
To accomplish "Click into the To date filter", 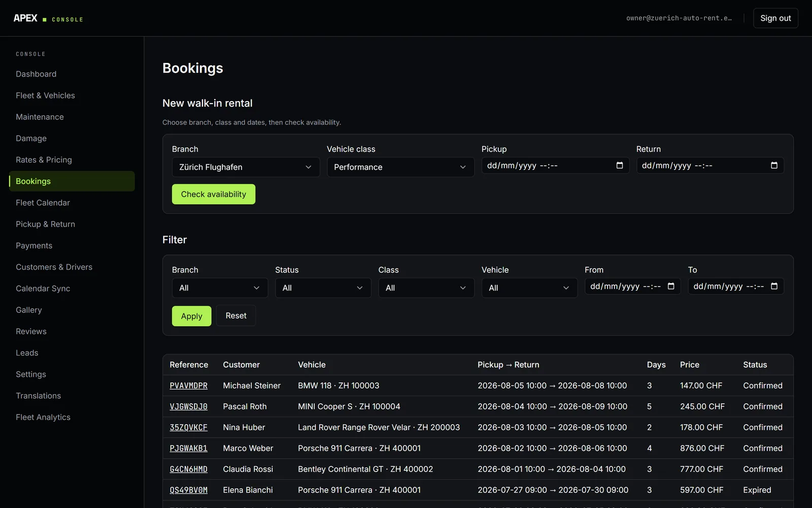I will click(x=736, y=287).
